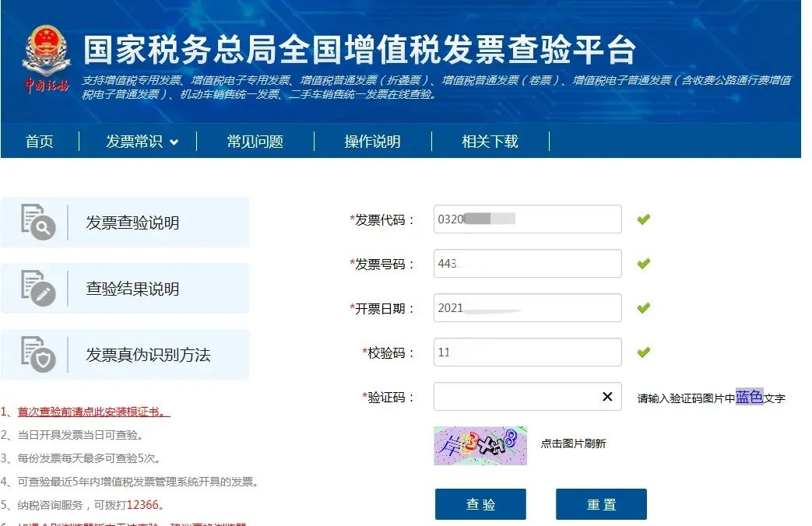The width and height of the screenshot is (812, 526).
Task: Click the 当日开具发票当日可查验 note
Action: point(80,435)
